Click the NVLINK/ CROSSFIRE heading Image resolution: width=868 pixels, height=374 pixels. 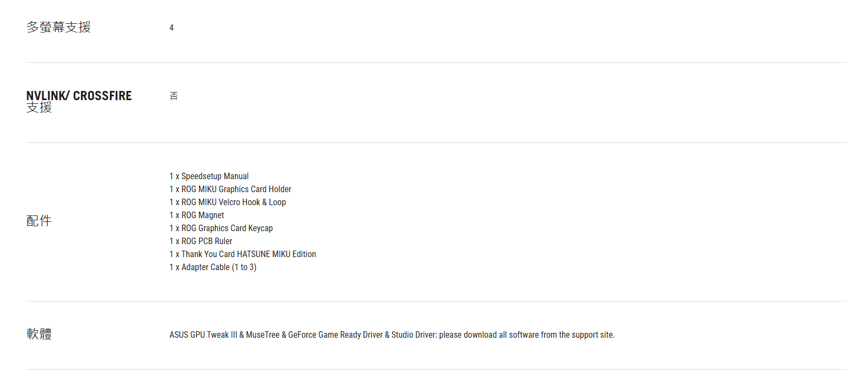79,96
